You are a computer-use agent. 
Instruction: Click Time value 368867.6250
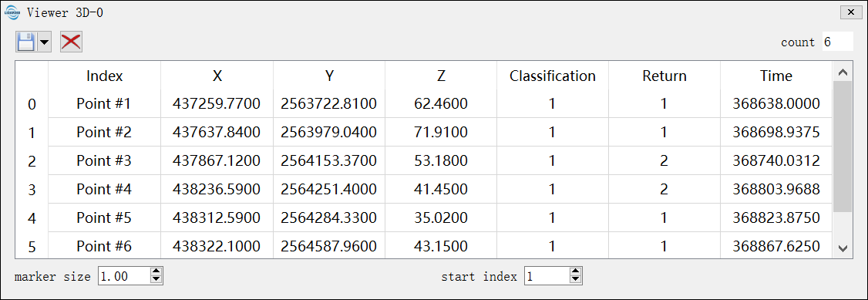click(776, 246)
